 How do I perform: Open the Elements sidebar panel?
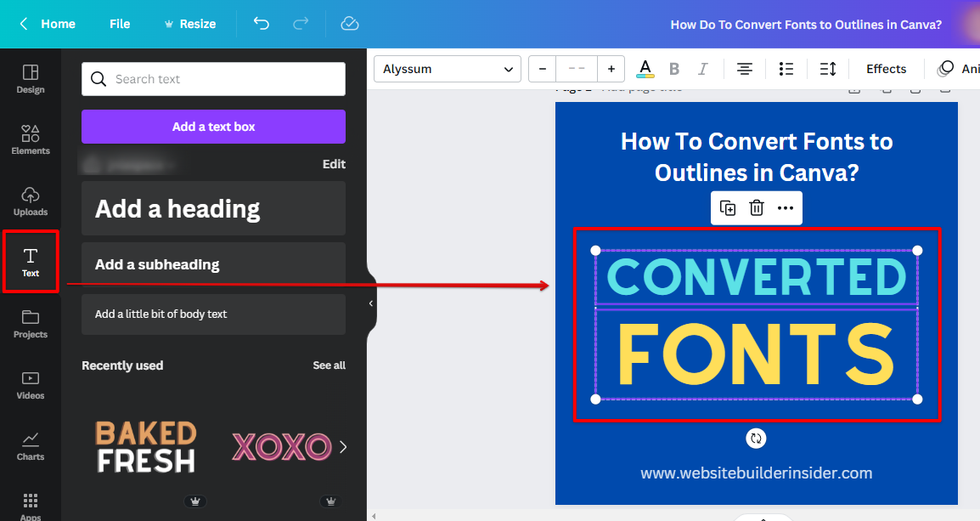pos(31,139)
